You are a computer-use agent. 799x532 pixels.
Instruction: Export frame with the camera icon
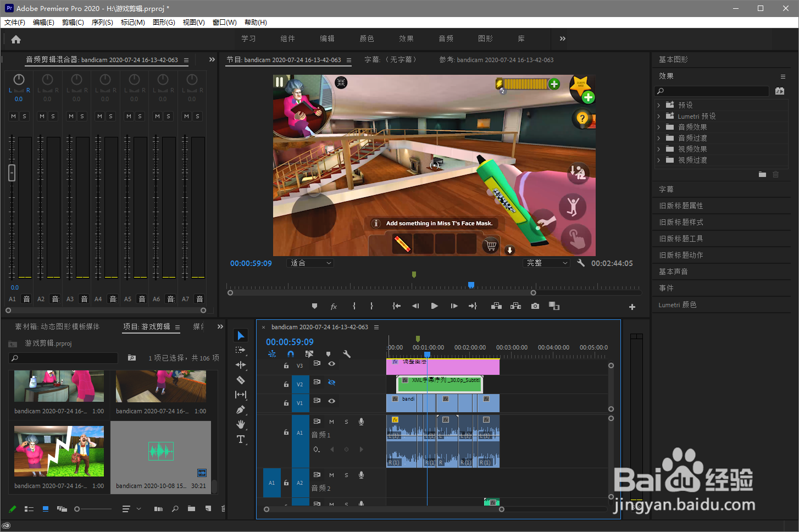535,306
